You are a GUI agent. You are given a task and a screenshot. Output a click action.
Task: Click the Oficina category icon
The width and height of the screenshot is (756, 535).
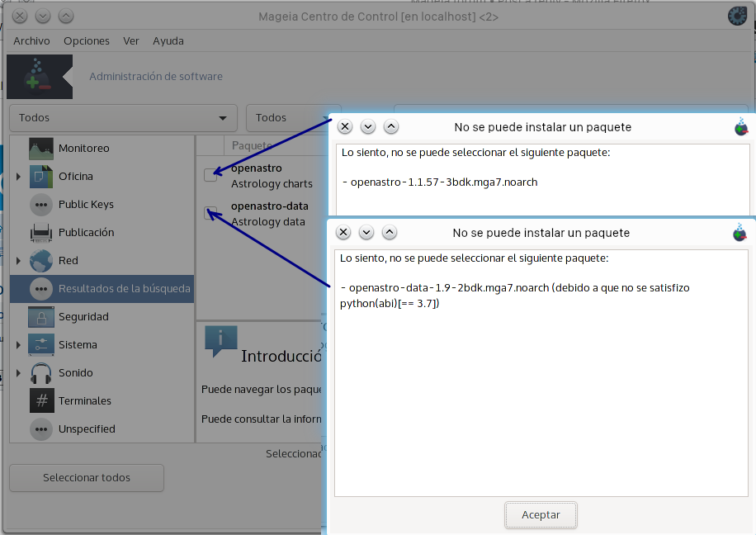pyautogui.click(x=41, y=177)
